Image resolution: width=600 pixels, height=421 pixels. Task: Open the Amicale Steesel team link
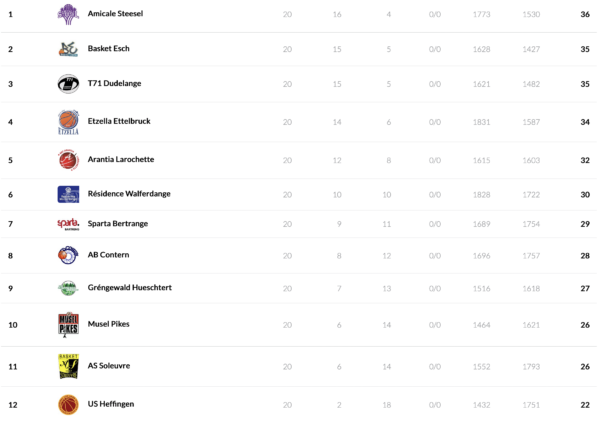(116, 15)
